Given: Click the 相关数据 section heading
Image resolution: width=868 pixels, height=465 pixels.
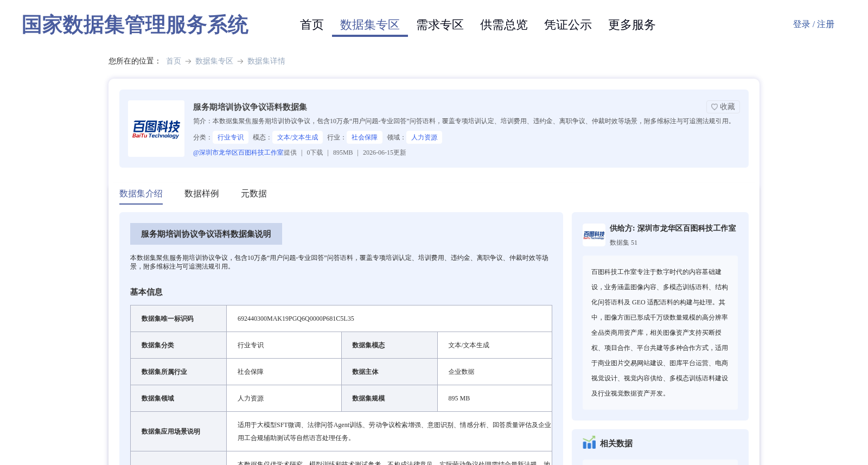Looking at the screenshot, I should pyautogui.click(x=616, y=443).
